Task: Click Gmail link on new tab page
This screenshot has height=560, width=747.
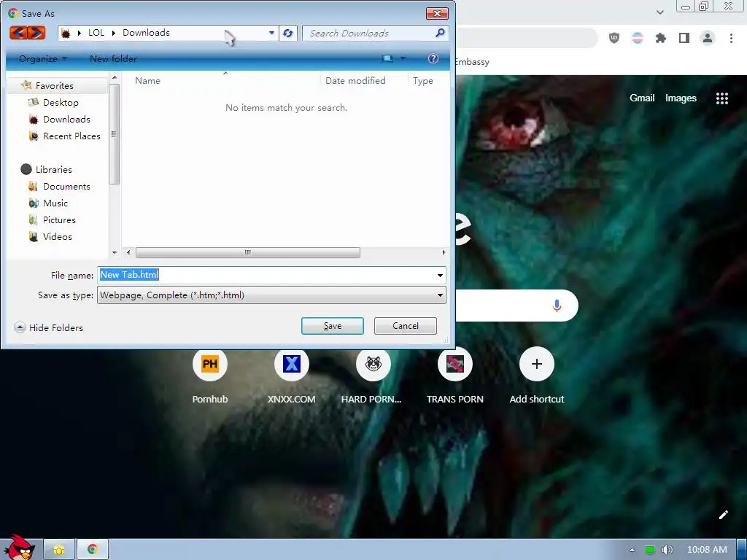Action: (x=642, y=98)
